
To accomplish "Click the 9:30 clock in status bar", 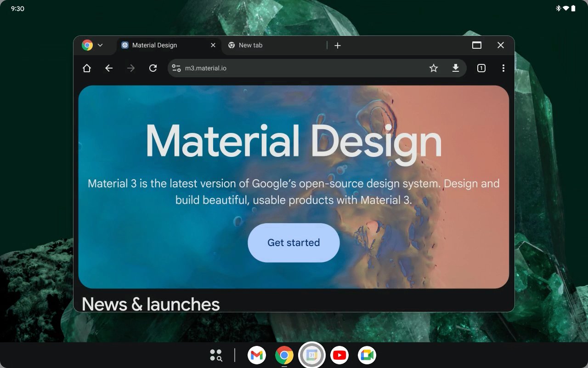I will pos(17,8).
